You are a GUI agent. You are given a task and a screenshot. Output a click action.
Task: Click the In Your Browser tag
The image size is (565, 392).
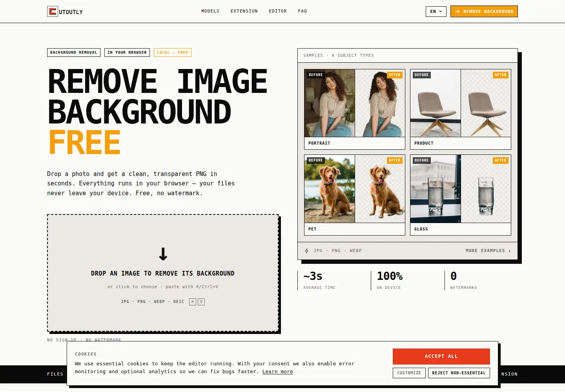[127, 53]
